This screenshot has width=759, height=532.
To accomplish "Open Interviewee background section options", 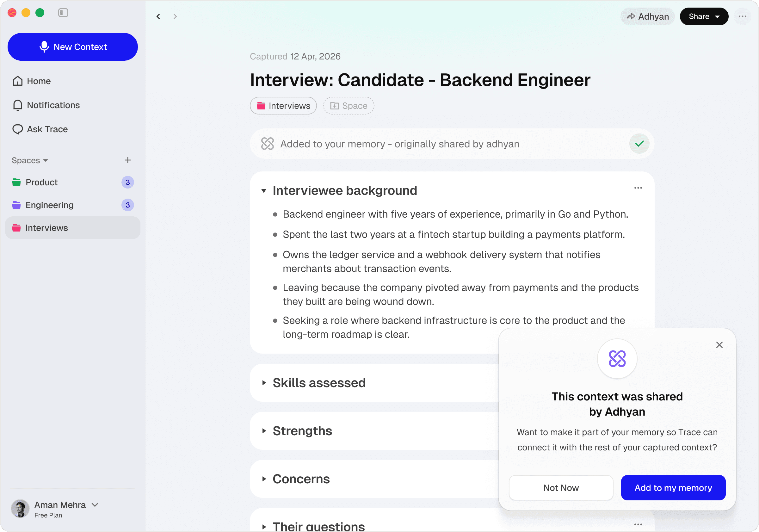I will pyautogui.click(x=638, y=188).
